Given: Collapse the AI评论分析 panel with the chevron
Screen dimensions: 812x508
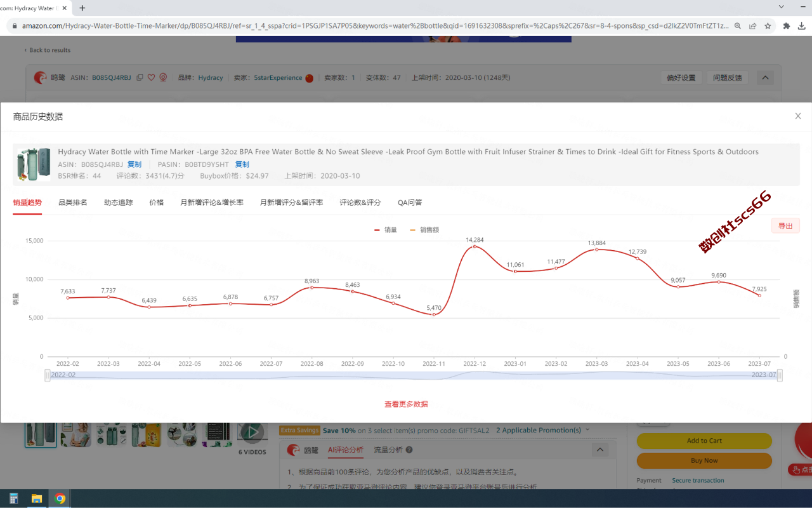Looking at the screenshot, I should (x=599, y=450).
